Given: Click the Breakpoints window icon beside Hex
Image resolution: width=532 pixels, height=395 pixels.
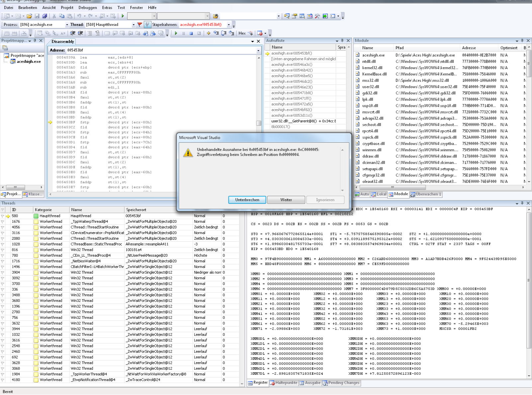Looking at the screenshot, I should click(x=260, y=33).
